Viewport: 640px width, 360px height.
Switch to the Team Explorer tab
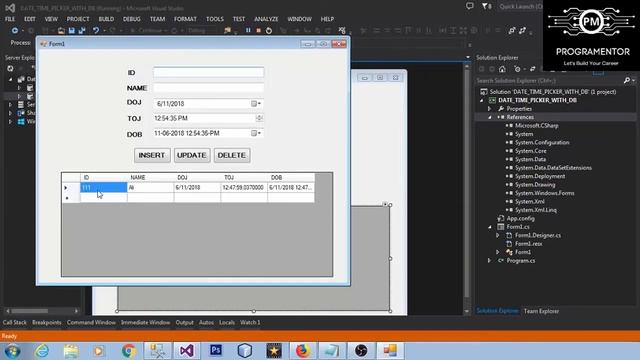coord(541,311)
